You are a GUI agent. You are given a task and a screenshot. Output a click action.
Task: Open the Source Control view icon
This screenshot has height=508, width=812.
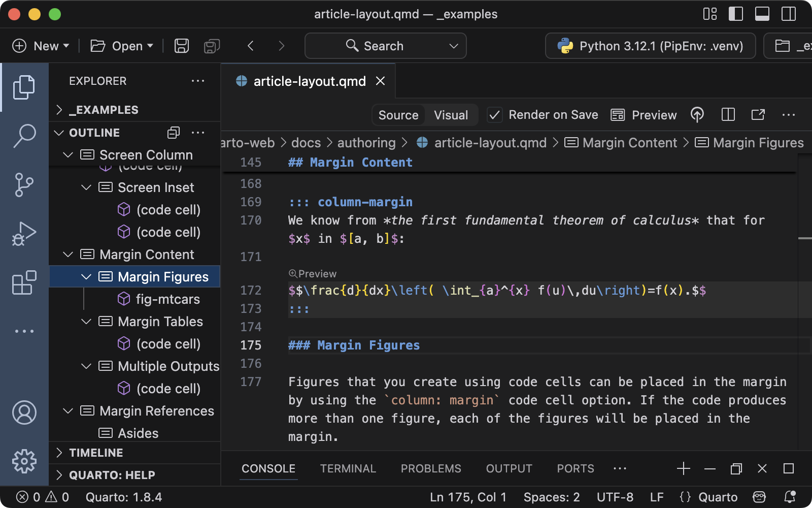[24, 184]
